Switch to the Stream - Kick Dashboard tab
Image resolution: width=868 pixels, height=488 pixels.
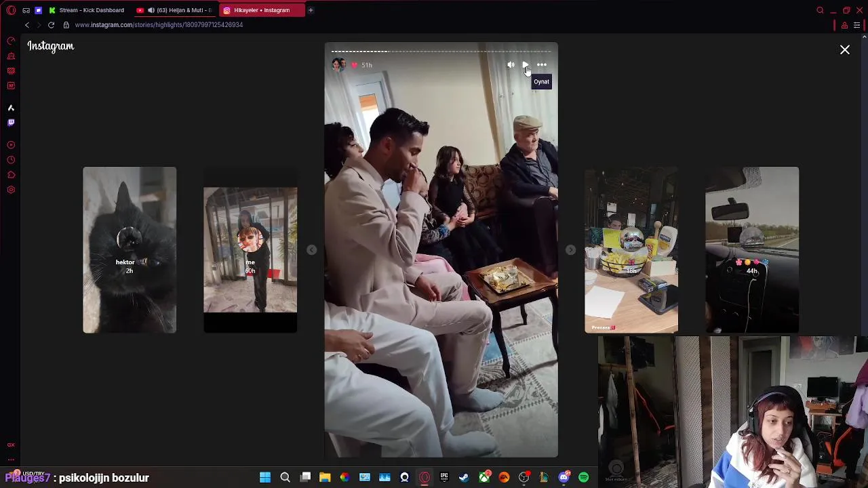pos(86,10)
